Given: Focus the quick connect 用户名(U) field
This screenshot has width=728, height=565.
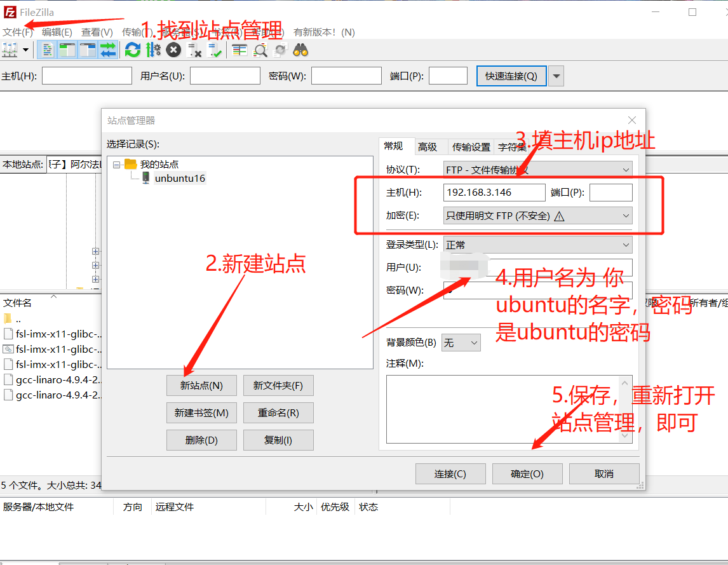Looking at the screenshot, I should [225, 76].
